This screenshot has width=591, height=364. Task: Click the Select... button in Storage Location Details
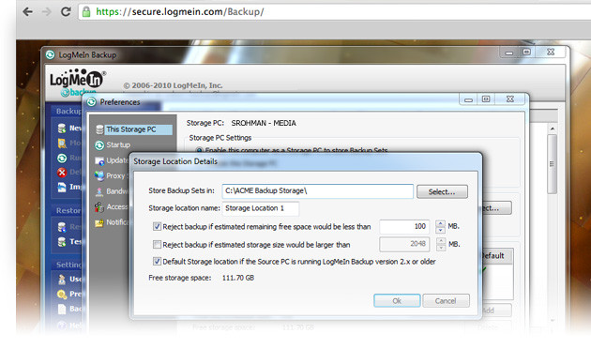(x=442, y=191)
